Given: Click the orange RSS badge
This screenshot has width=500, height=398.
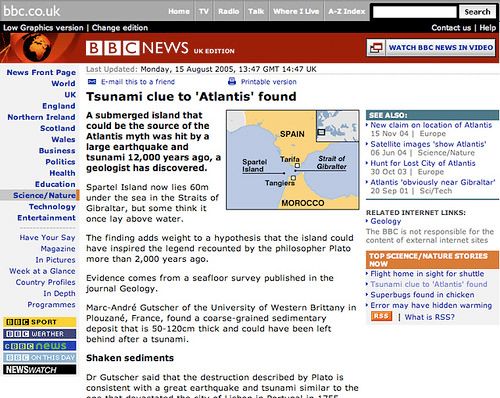Looking at the screenshot, I should (381, 316).
